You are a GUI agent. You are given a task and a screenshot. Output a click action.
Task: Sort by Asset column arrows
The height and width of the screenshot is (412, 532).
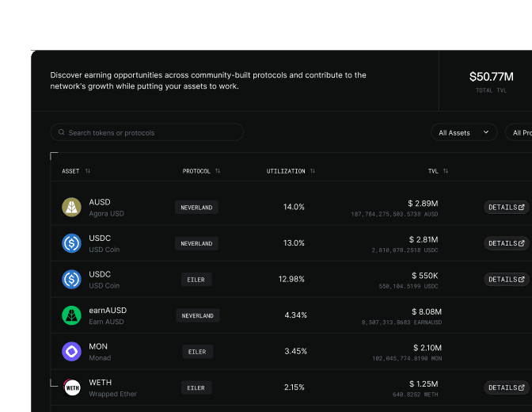[x=88, y=171]
